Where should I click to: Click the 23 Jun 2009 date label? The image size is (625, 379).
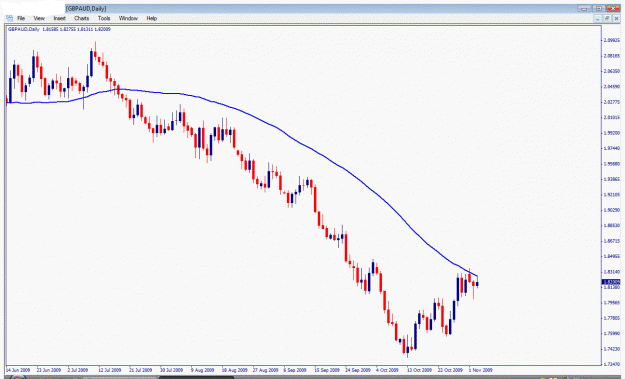click(49, 370)
